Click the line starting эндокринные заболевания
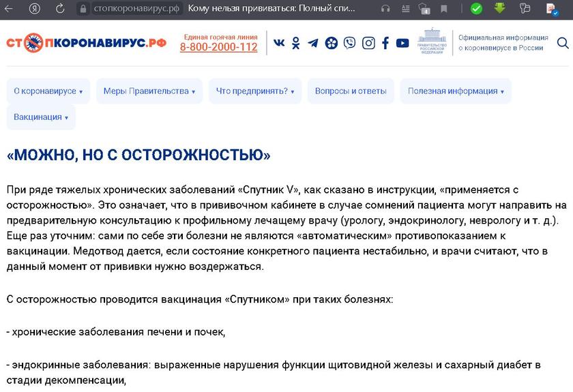The height and width of the screenshot is (392, 573). click(x=274, y=373)
